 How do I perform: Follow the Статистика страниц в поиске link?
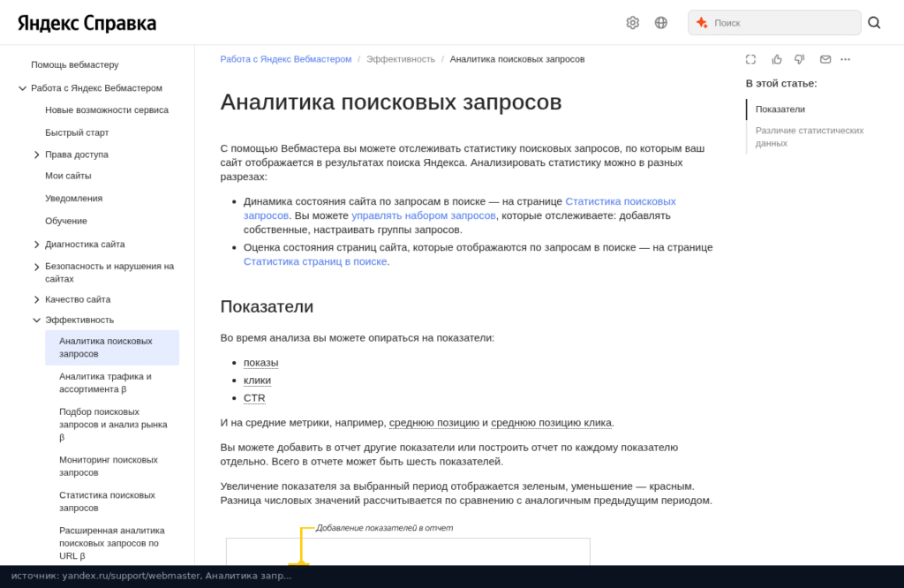(x=315, y=261)
